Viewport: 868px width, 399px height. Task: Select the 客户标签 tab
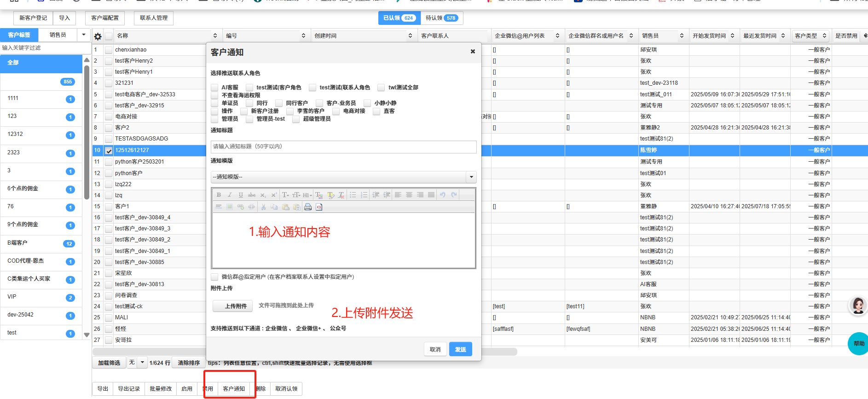coord(19,35)
